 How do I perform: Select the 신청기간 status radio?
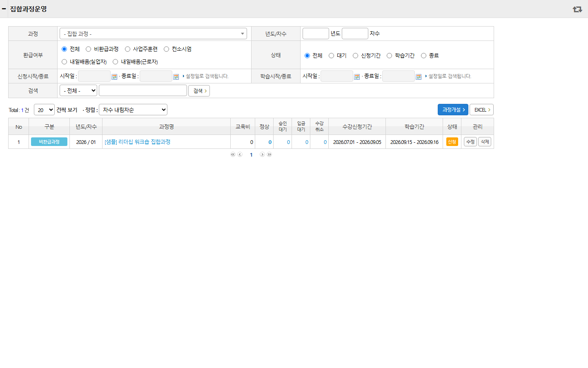(x=355, y=56)
